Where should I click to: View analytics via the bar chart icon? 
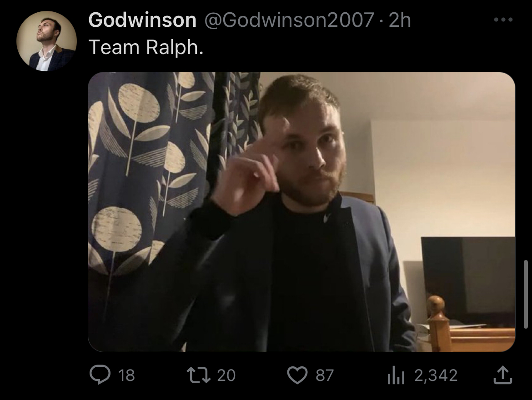(396, 375)
